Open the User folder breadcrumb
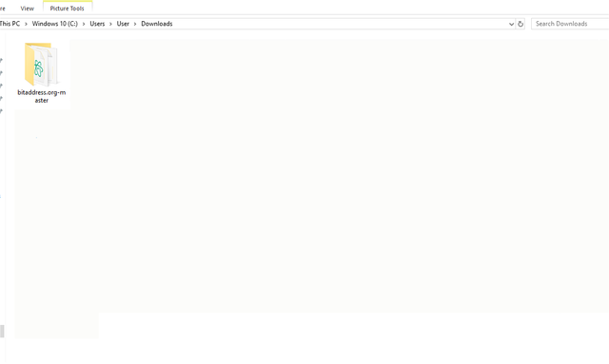609x364 pixels. pyautogui.click(x=123, y=24)
